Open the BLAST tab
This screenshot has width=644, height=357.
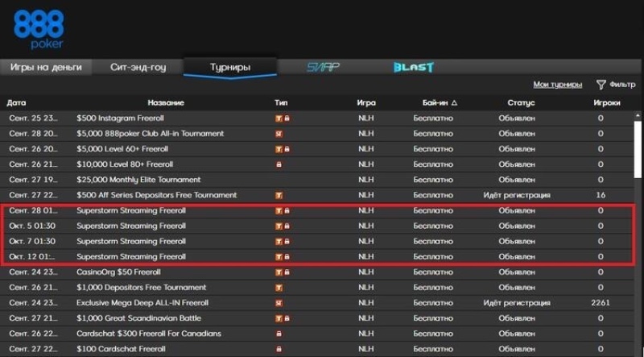414,68
